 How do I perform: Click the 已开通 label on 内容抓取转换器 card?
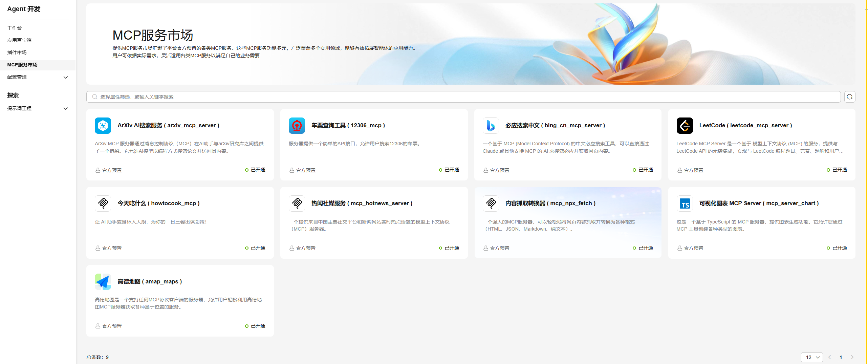pos(646,248)
